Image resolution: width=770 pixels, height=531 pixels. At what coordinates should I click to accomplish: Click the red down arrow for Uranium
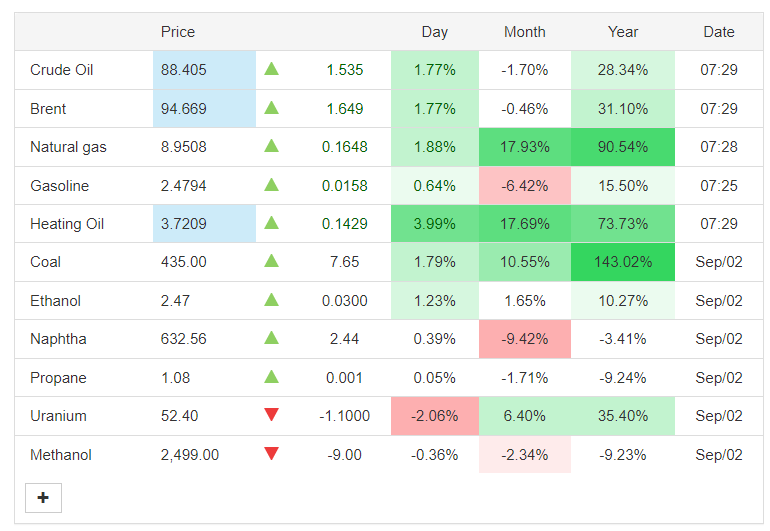271,416
